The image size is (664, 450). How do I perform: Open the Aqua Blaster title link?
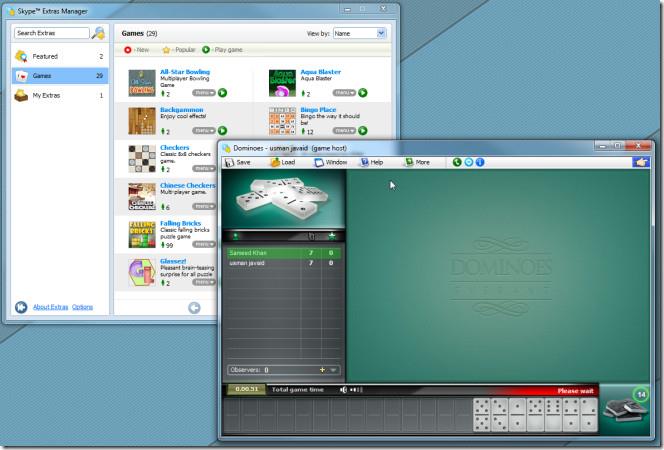[321, 72]
